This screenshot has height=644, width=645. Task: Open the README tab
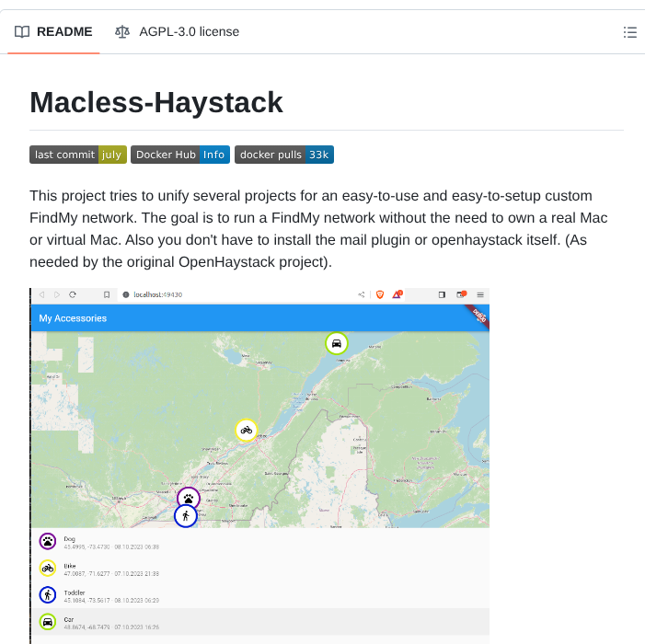point(53,31)
